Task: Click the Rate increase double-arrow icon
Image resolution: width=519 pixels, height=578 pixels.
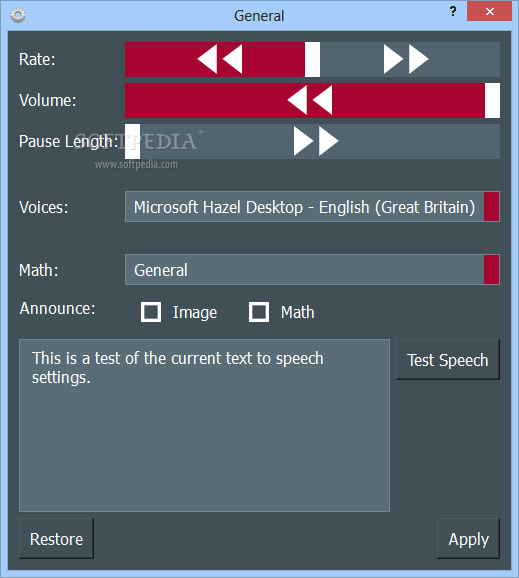Action: coord(406,59)
